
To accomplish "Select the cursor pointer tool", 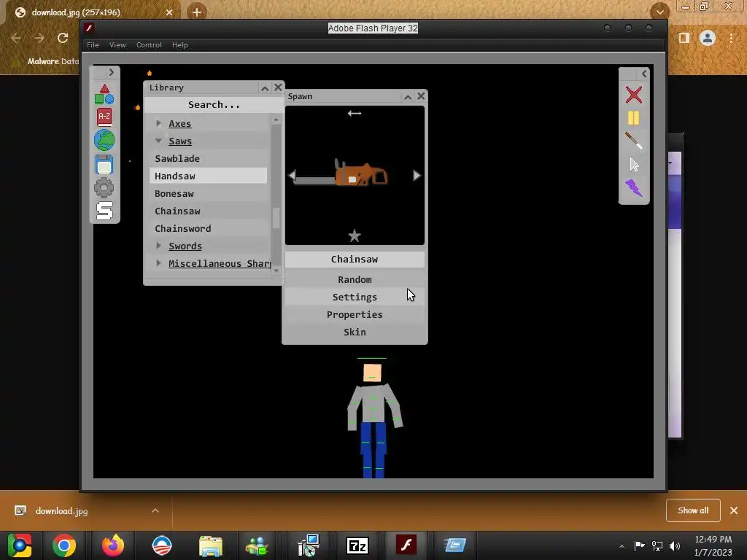I will pos(634,165).
